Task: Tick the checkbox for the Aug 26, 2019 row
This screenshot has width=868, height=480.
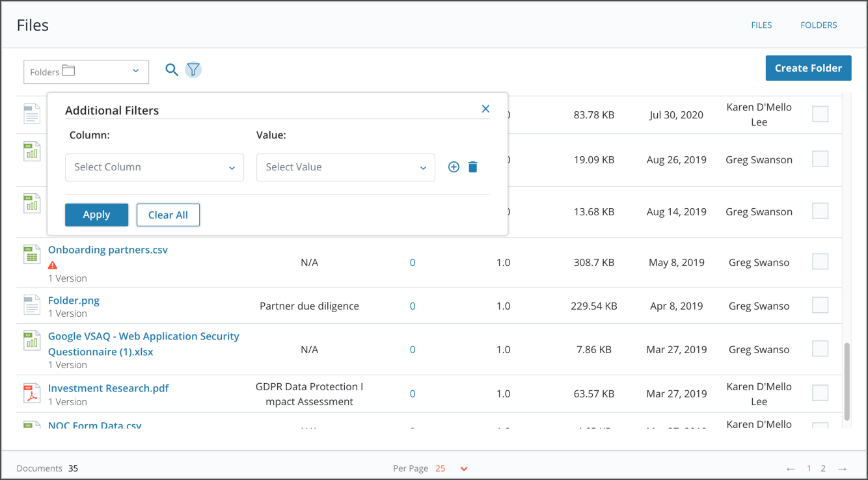Action: coord(821,159)
